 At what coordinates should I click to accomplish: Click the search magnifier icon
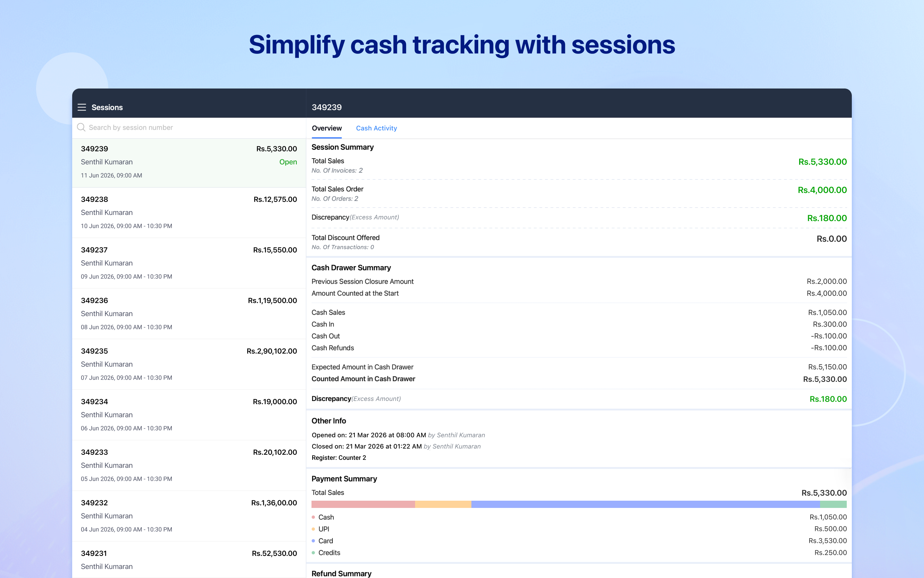(x=81, y=127)
